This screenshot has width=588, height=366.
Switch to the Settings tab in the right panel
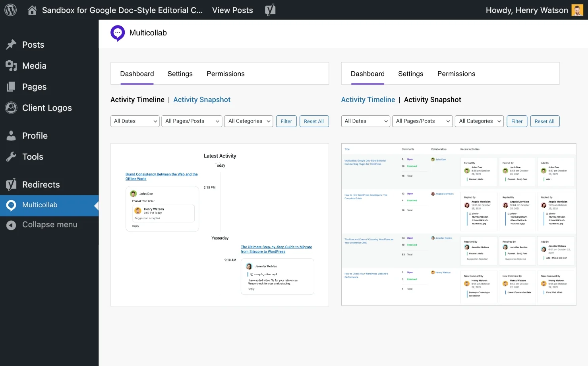click(411, 74)
